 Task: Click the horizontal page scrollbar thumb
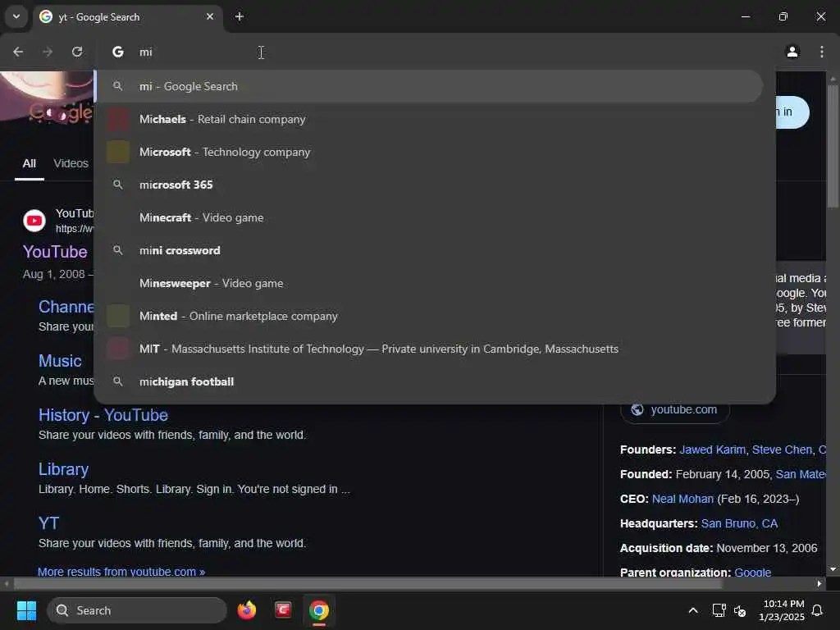367,583
